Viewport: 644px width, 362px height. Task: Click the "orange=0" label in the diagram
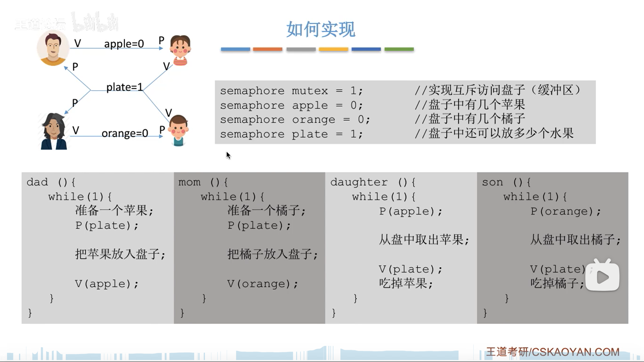(125, 133)
